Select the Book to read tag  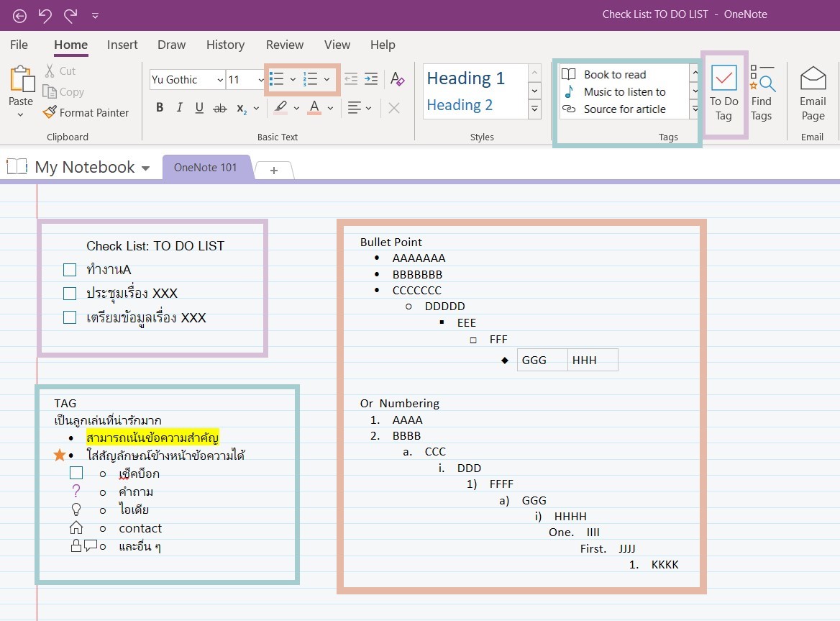point(614,75)
